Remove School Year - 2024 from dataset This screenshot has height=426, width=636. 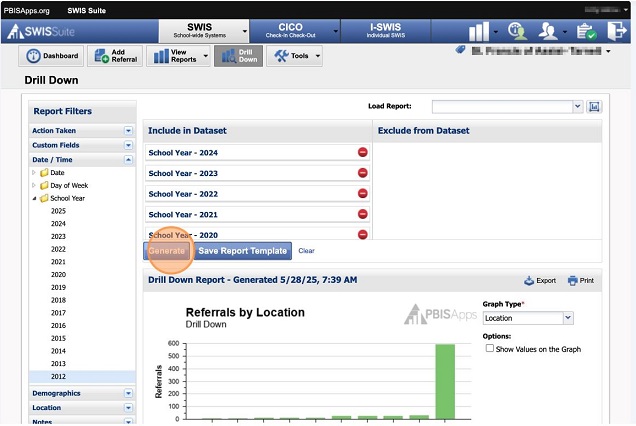tap(363, 152)
